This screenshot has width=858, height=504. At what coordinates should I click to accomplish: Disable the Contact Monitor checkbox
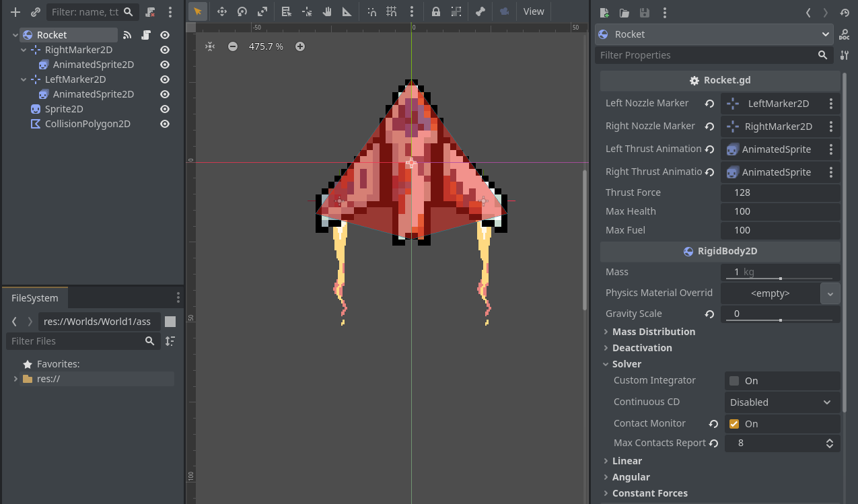coord(734,424)
